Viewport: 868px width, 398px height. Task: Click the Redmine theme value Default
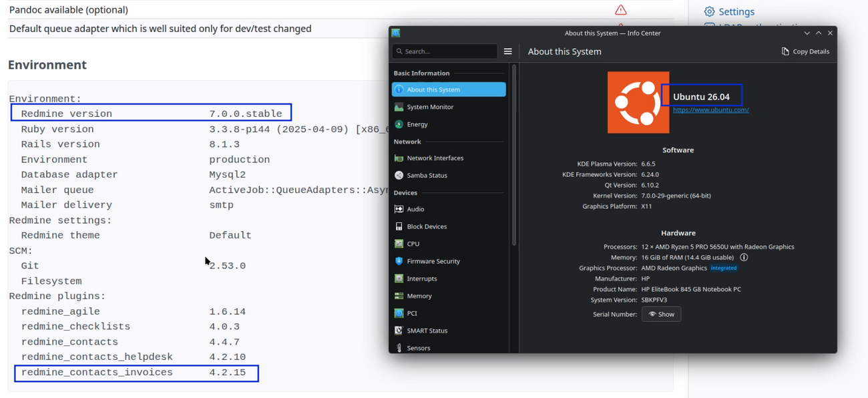[230, 236]
